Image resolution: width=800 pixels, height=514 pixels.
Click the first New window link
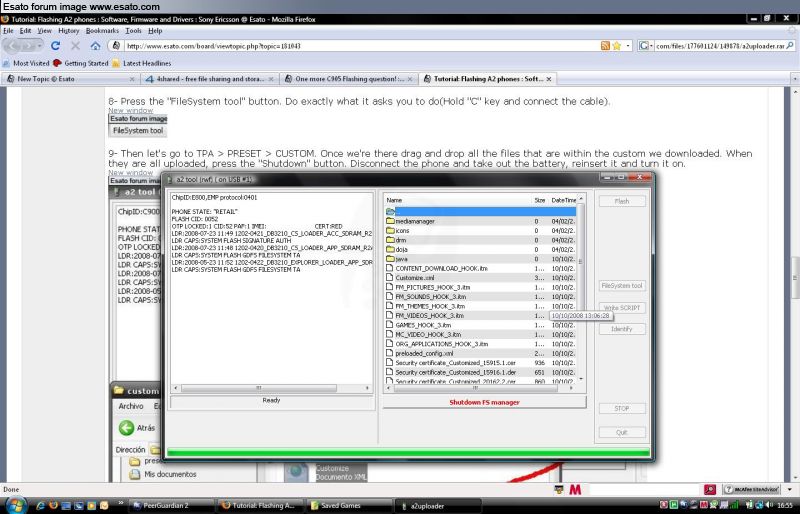[x=131, y=110]
